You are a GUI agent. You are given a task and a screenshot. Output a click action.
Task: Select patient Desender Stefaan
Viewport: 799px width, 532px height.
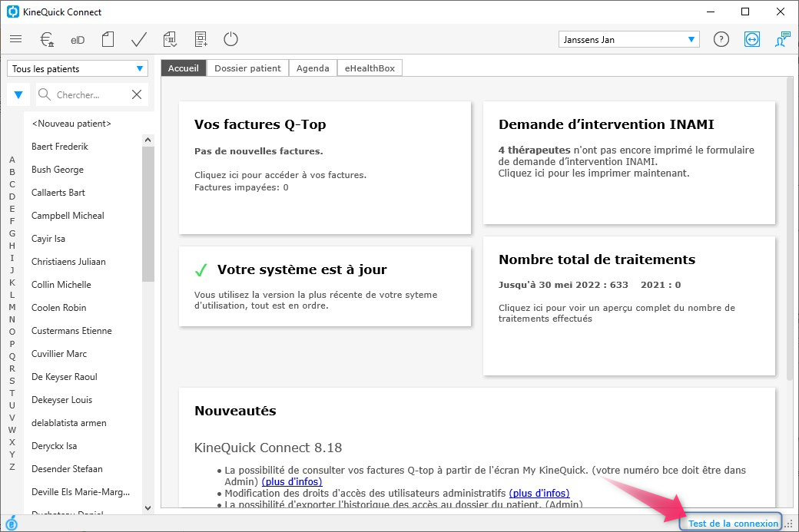[x=67, y=469]
